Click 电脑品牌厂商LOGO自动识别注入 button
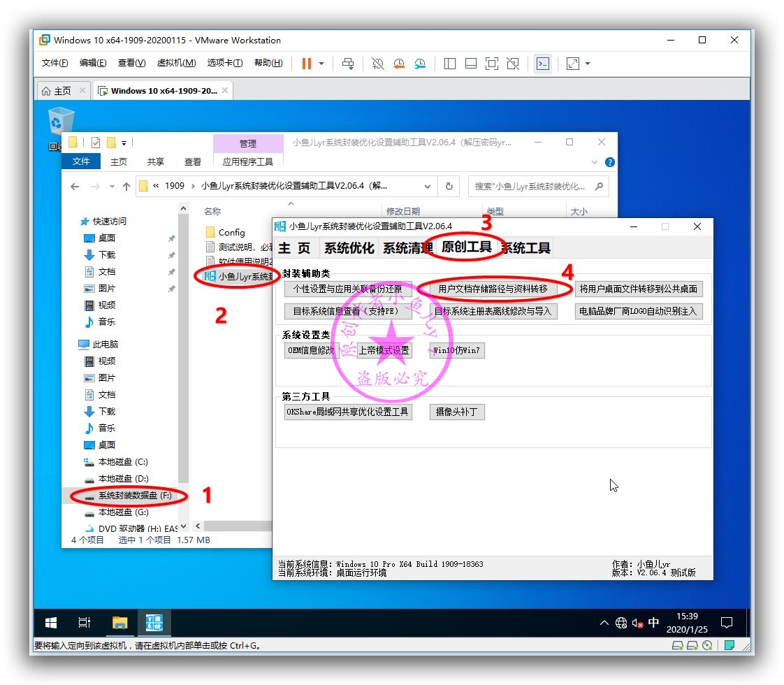 click(x=639, y=311)
